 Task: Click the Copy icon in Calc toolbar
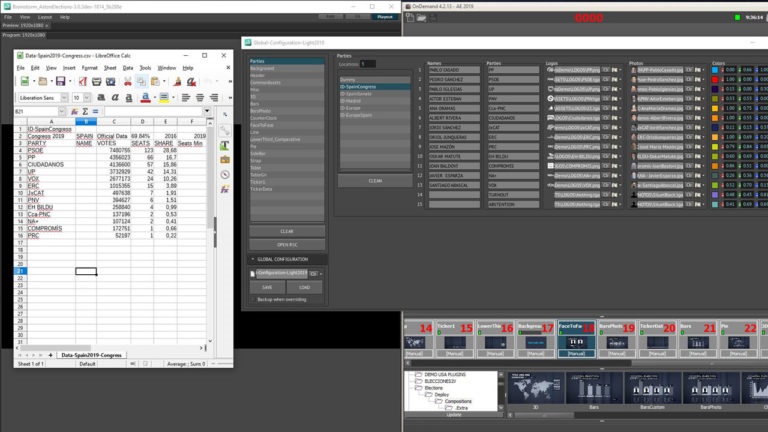click(x=141, y=81)
